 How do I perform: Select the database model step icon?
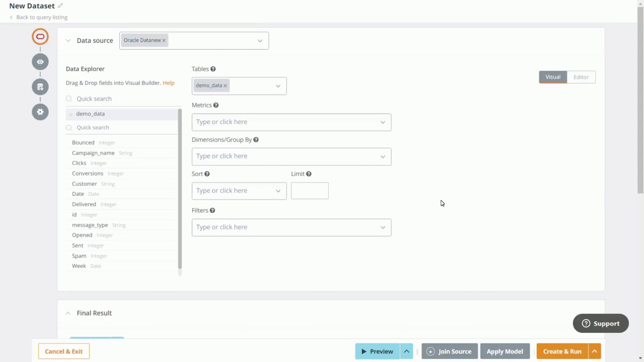(x=40, y=86)
